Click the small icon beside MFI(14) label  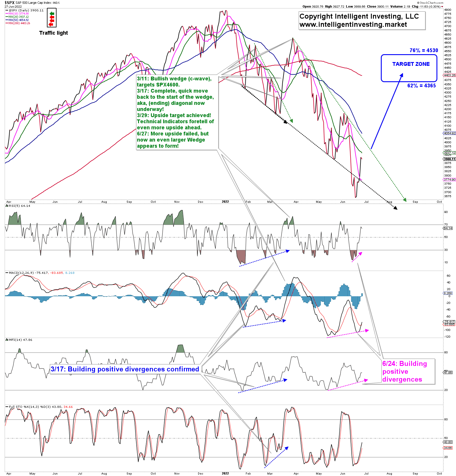(x=7, y=340)
